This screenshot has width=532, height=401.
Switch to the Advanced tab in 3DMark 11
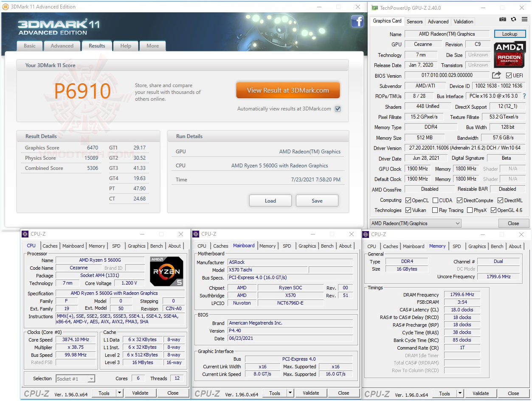pyautogui.click(x=62, y=46)
